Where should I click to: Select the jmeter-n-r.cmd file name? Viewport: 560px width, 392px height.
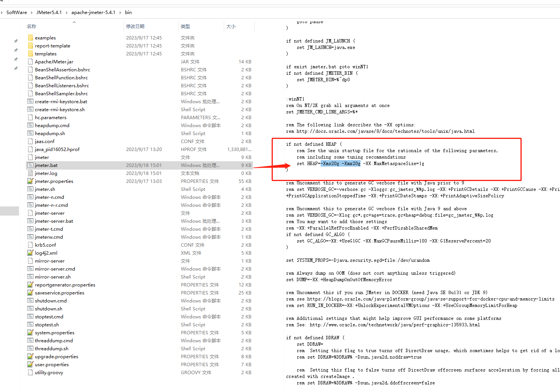click(51, 205)
